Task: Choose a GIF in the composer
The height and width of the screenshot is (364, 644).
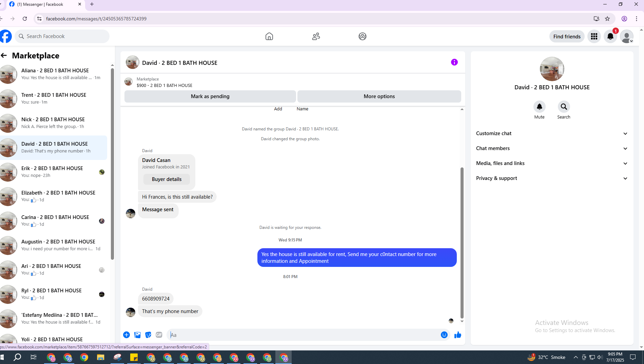Action: [x=159, y=335]
